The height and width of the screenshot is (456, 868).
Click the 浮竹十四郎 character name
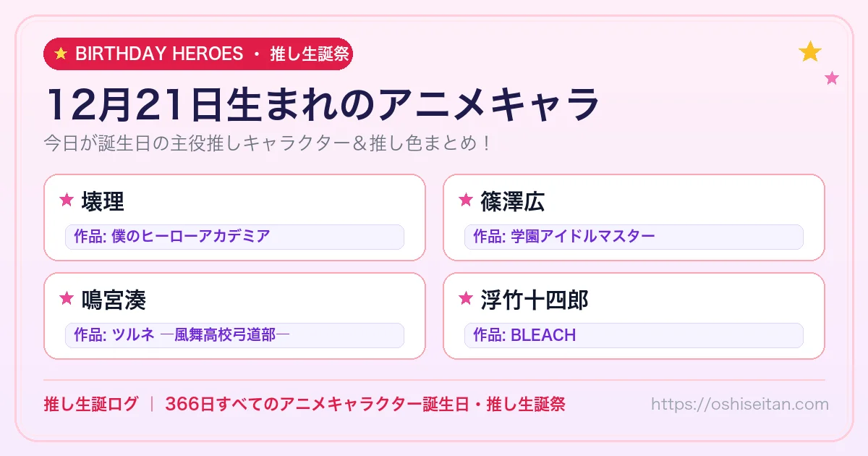[535, 299]
